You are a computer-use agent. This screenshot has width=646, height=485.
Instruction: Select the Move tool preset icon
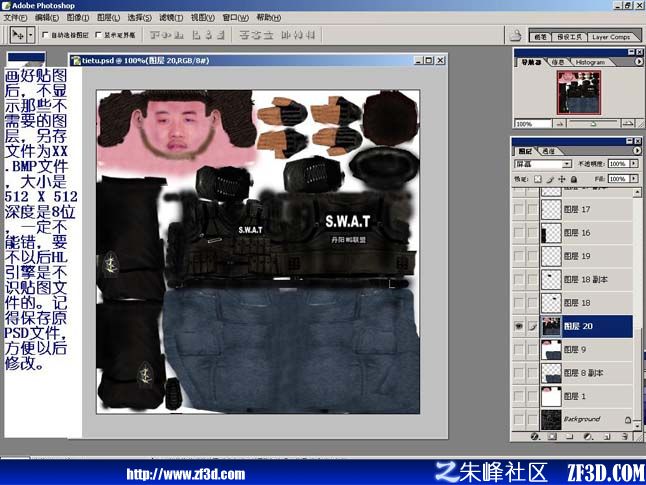18,35
